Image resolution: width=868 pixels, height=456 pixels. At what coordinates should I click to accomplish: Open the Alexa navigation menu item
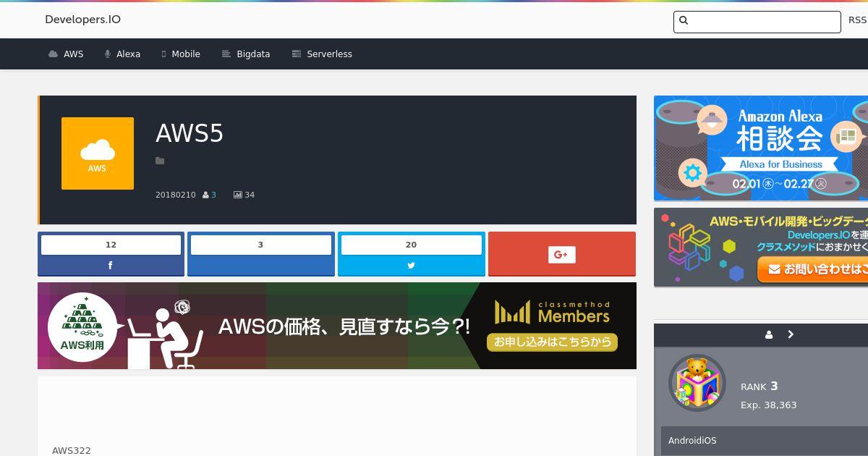(x=122, y=54)
